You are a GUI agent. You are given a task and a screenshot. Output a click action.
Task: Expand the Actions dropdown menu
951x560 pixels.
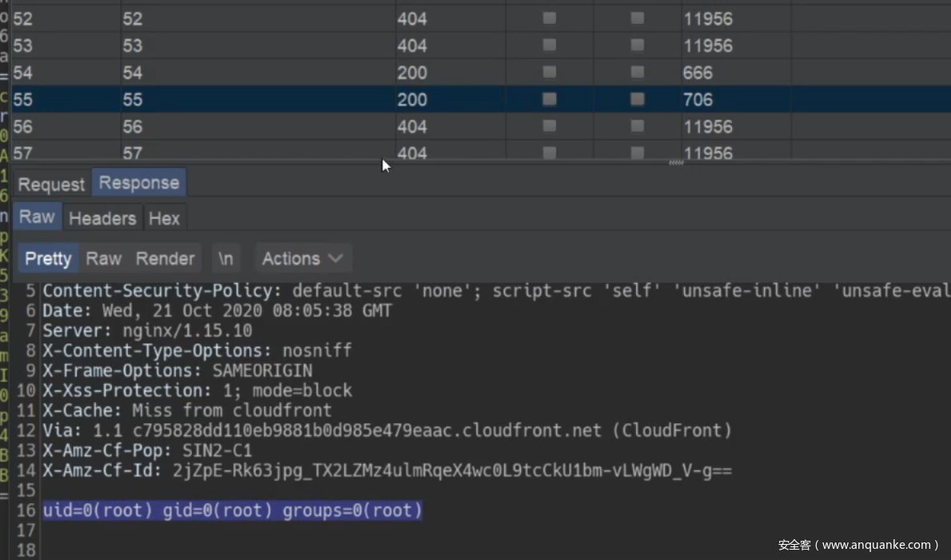point(292,259)
